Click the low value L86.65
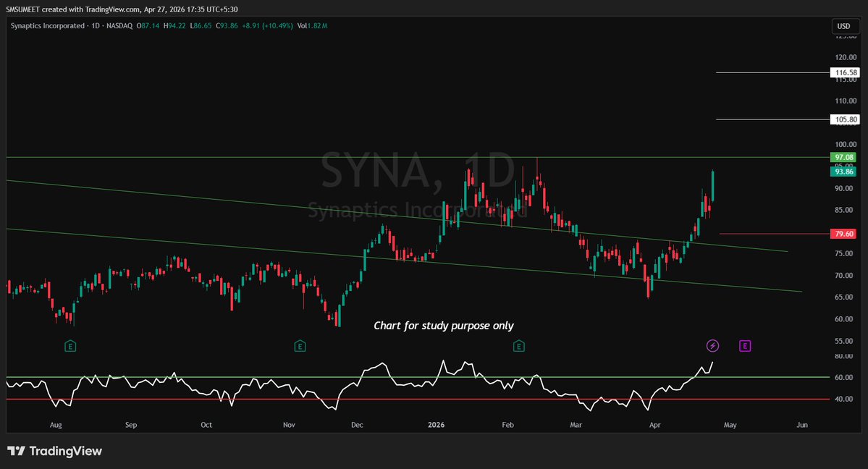Screen dimensions: 868x469 tap(201, 25)
